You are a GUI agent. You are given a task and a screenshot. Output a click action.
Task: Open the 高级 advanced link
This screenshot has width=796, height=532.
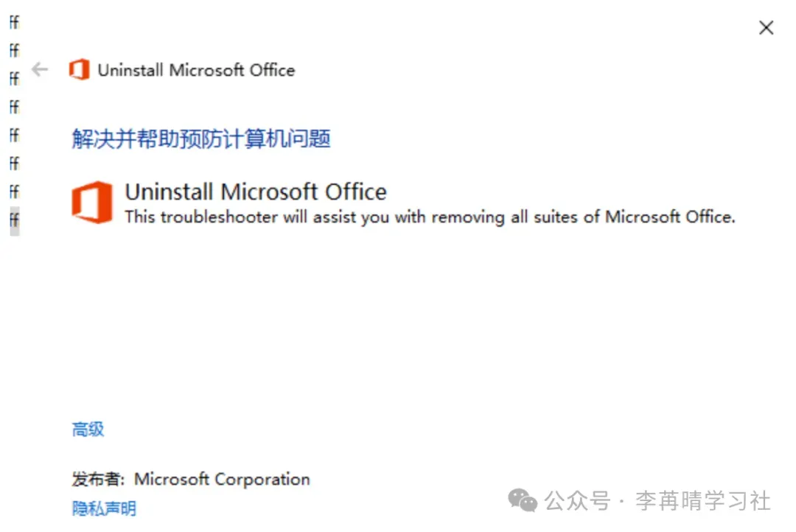pyautogui.click(x=88, y=430)
